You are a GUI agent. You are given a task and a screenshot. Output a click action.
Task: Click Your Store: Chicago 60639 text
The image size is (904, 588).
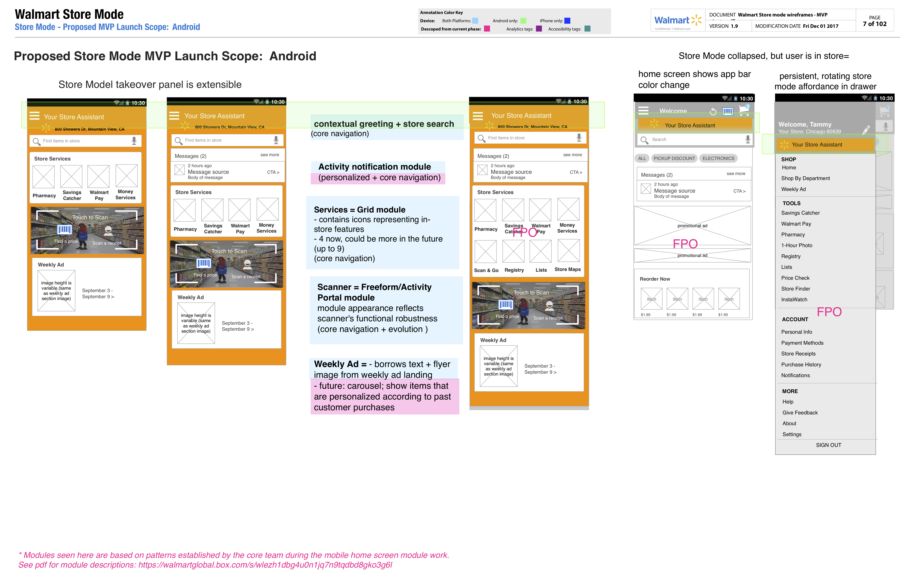click(x=809, y=131)
